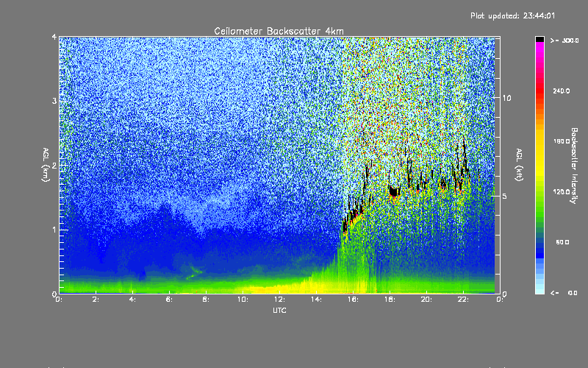This screenshot has height=368, width=588.
Task: Click the 12: hour tick label
Action: tap(279, 300)
